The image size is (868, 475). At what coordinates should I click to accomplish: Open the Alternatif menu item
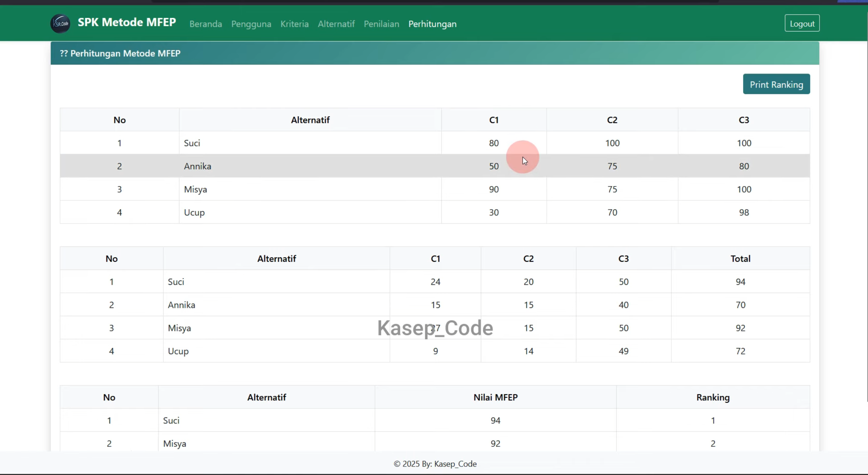tap(336, 24)
